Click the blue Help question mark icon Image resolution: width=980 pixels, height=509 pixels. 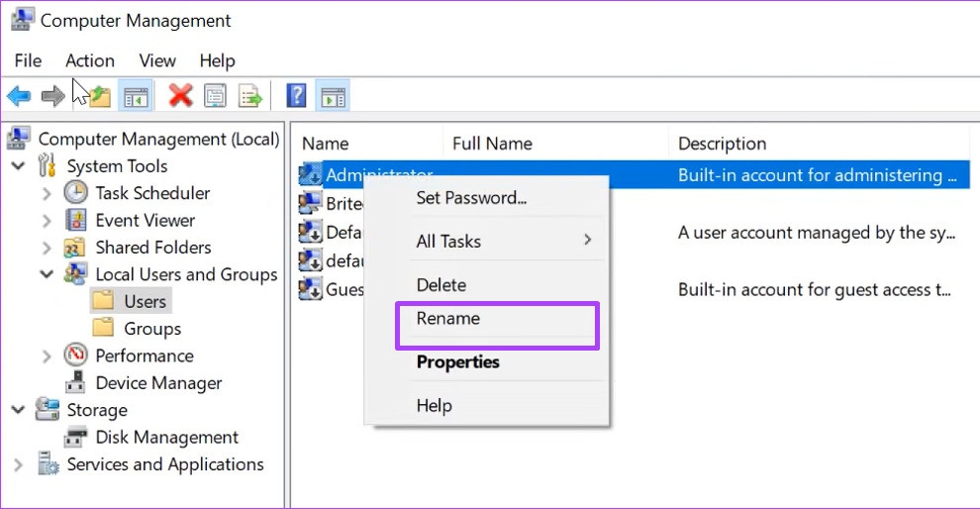(x=296, y=95)
